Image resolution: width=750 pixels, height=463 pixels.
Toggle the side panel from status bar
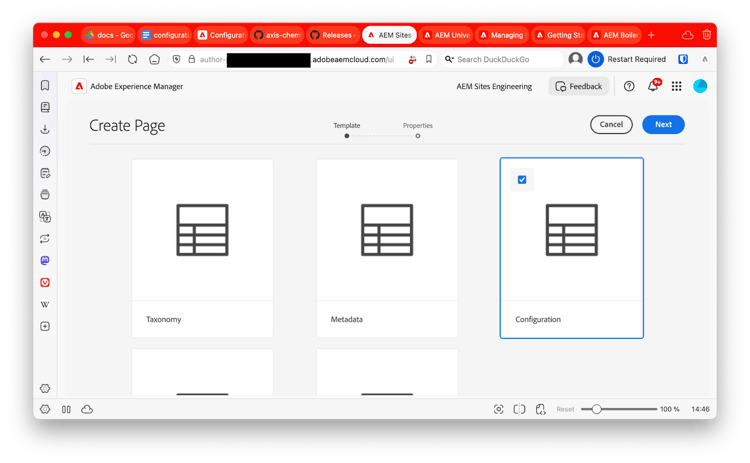click(66, 409)
